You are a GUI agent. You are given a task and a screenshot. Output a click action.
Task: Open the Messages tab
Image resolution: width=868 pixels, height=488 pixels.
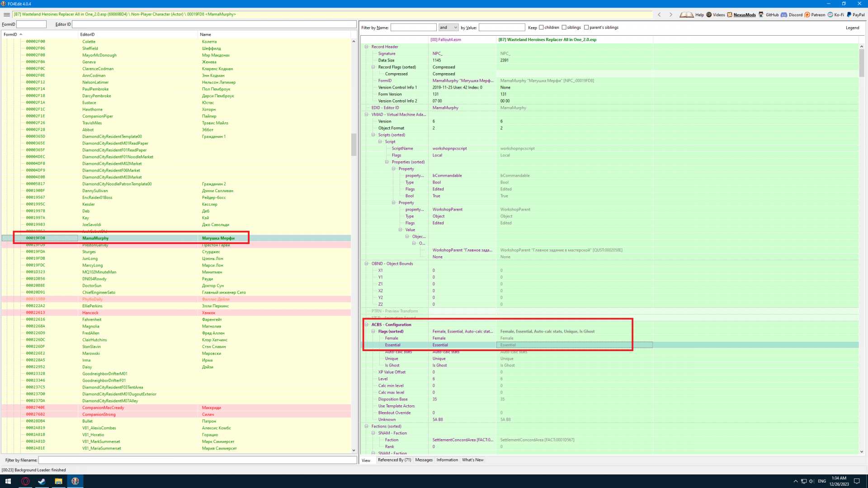click(424, 460)
